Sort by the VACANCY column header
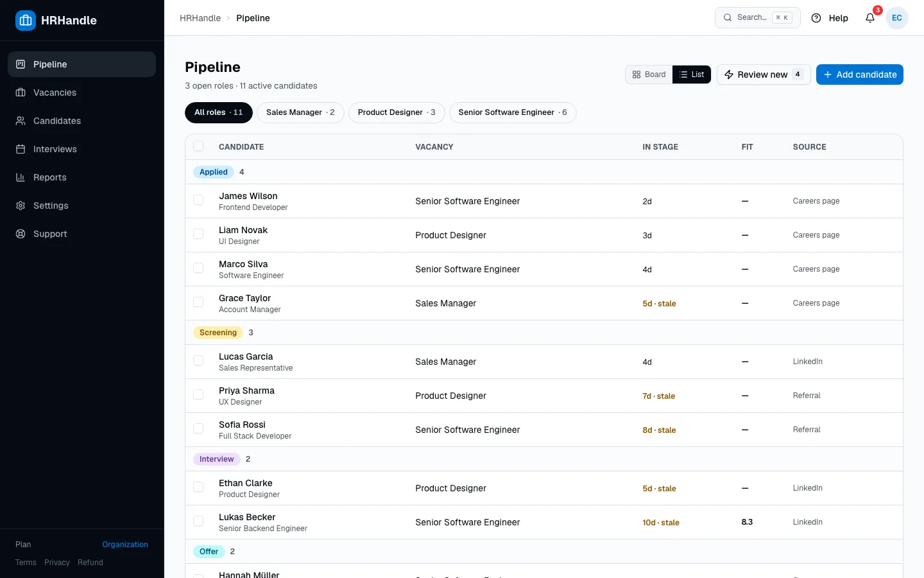Viewport: 924px width, 578px height. 434,147
